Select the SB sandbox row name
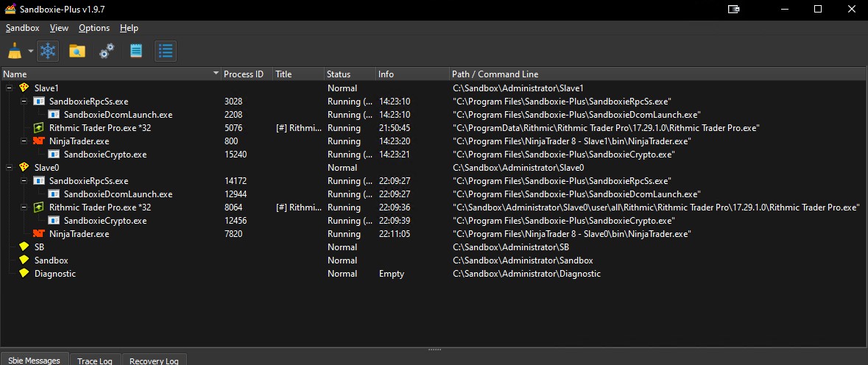 click(x=39, y=247)
